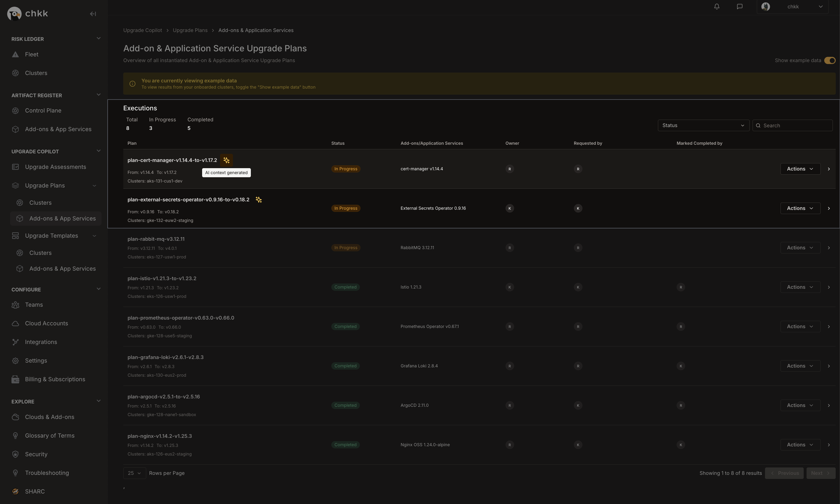Open Billing & Subscriptions page

(55, 379)
